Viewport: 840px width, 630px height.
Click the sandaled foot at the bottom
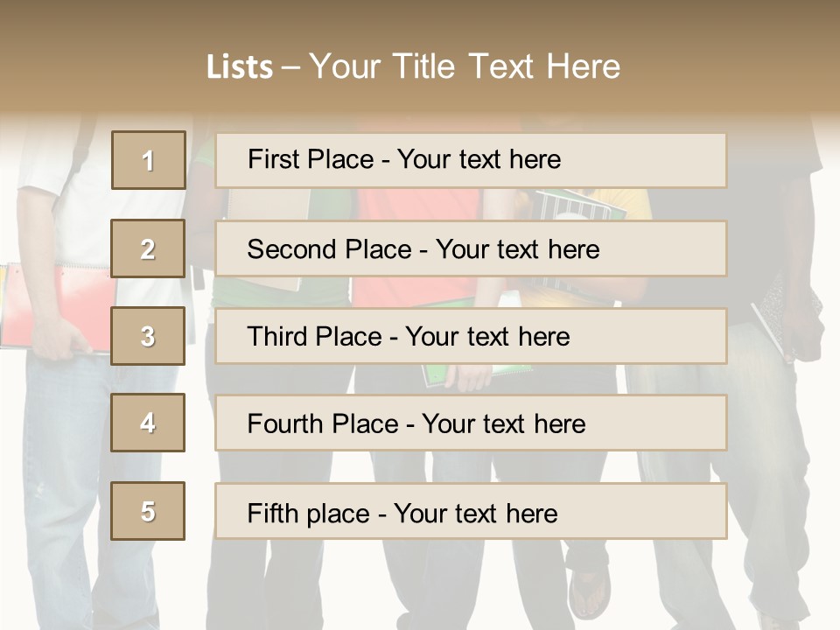pos(588,591)
